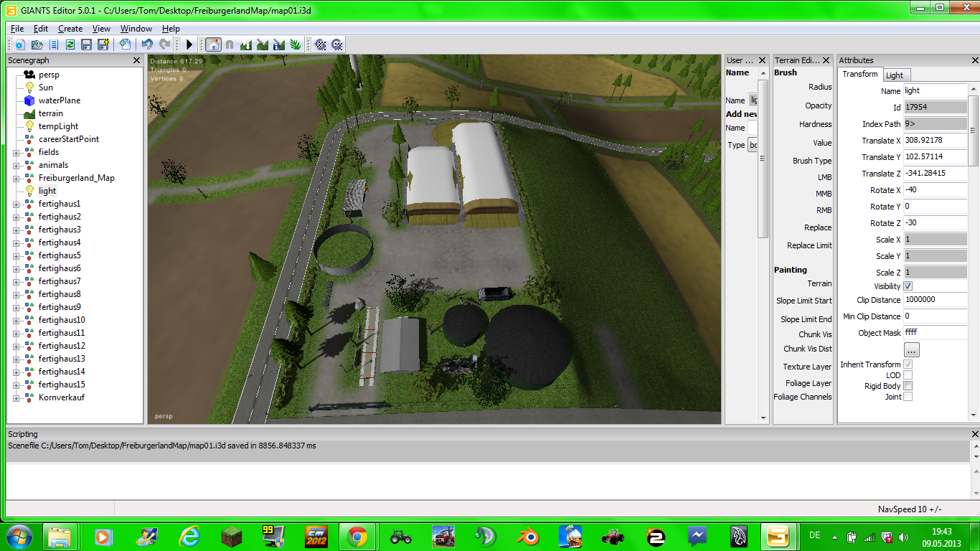
Task: Expand the fertighaus1 node
Action: click(x=17, y=204)
